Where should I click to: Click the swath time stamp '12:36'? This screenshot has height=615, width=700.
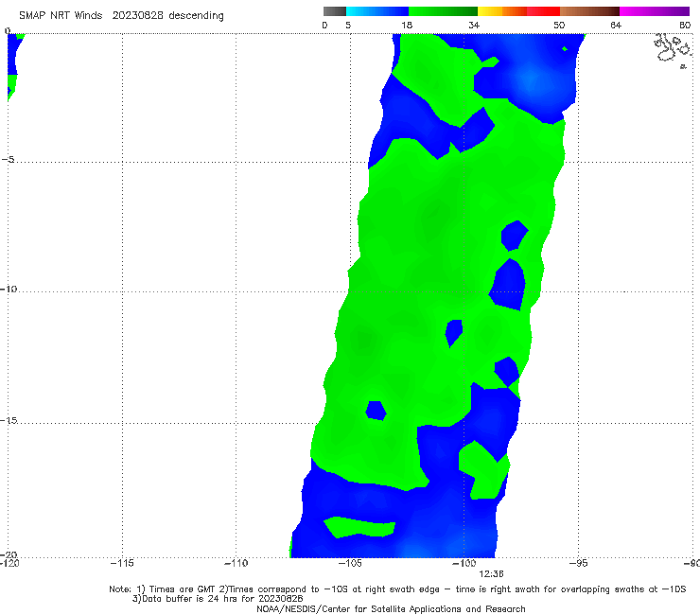(491, 574)
